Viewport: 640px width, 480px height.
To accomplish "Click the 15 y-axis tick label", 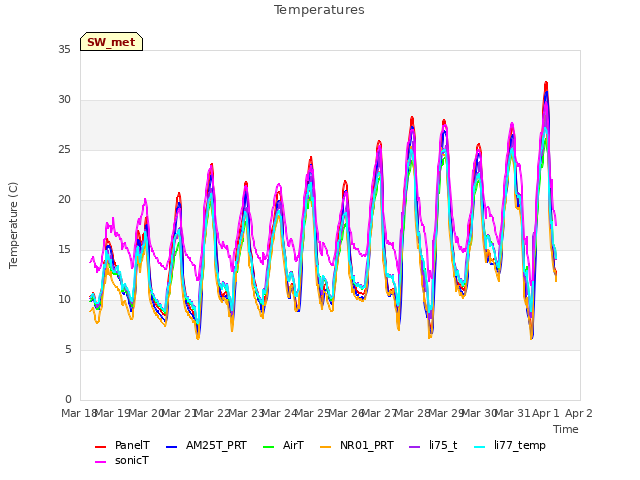I will coord(64,249).
